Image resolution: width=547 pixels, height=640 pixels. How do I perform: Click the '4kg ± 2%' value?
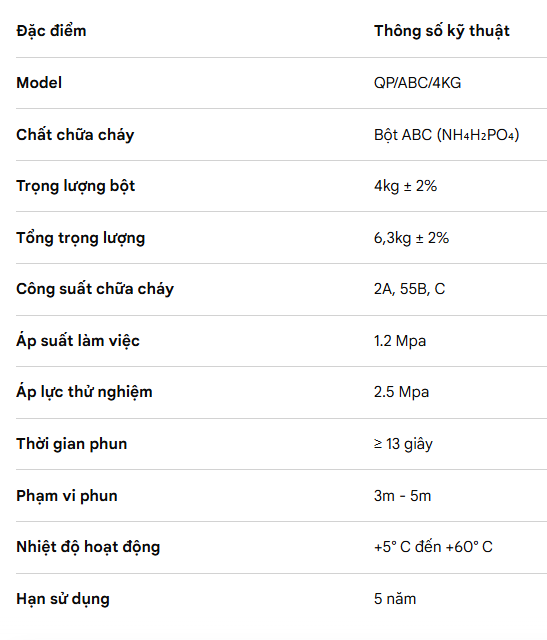click(x=405, y=186)
